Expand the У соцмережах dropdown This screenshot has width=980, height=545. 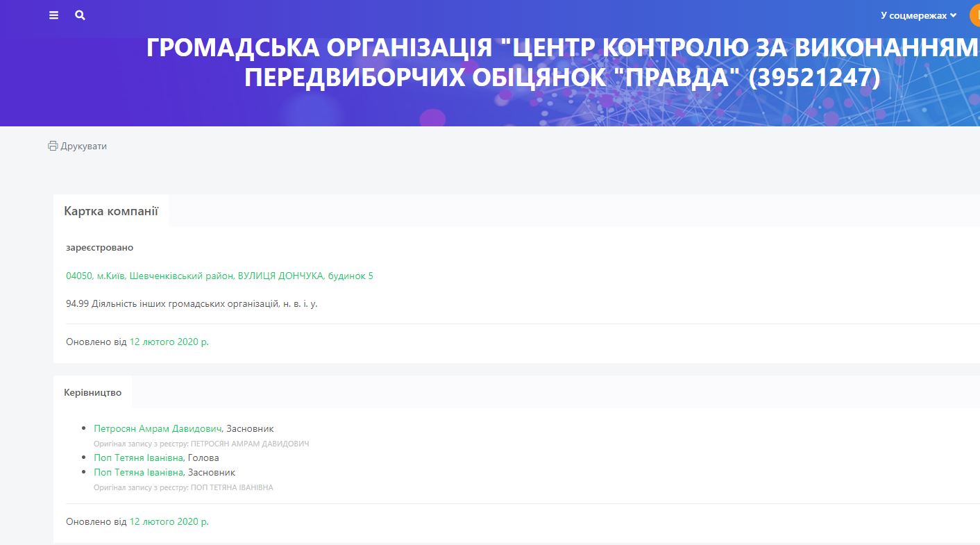918,15
